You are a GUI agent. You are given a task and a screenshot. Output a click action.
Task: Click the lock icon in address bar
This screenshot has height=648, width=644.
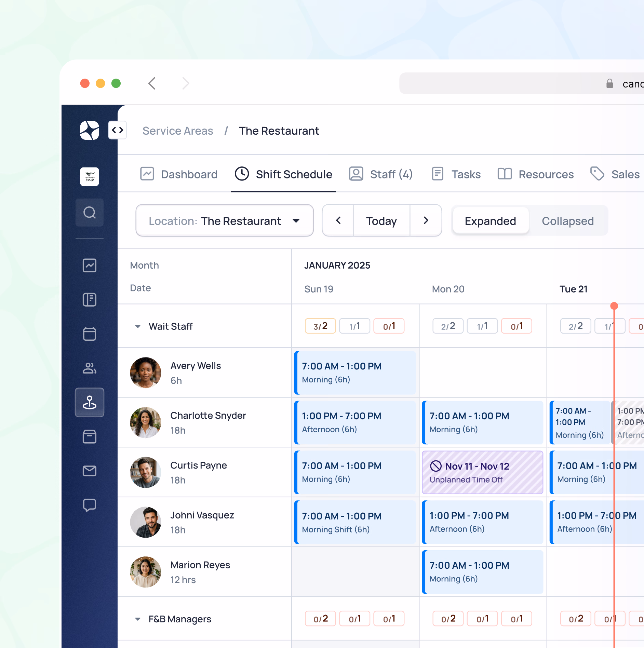(x=609, y=83)
